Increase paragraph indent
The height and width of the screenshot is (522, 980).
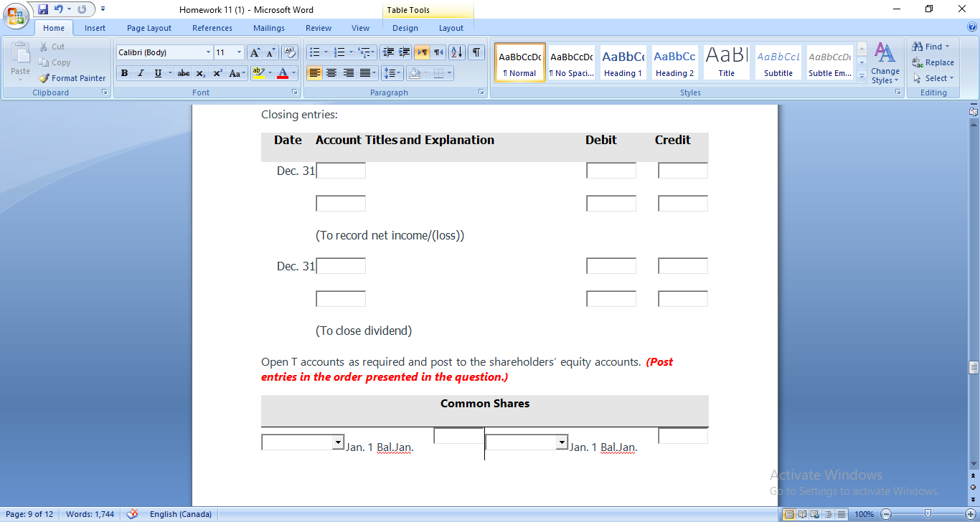[405, 52]
